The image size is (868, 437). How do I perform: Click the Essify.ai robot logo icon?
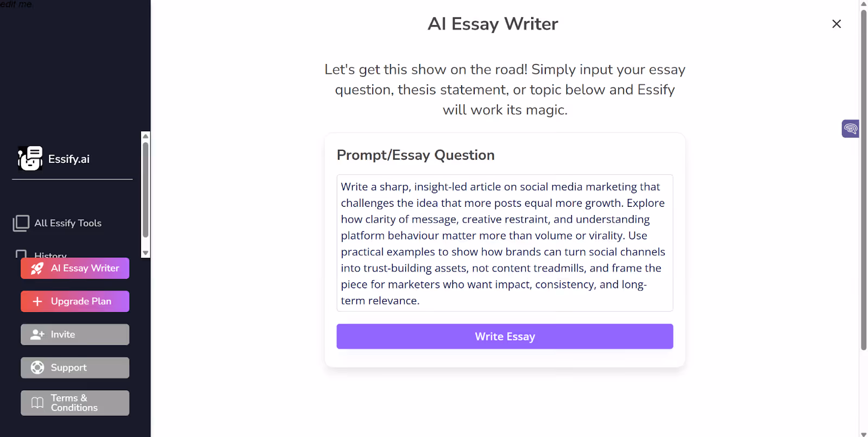coord(29,159)
